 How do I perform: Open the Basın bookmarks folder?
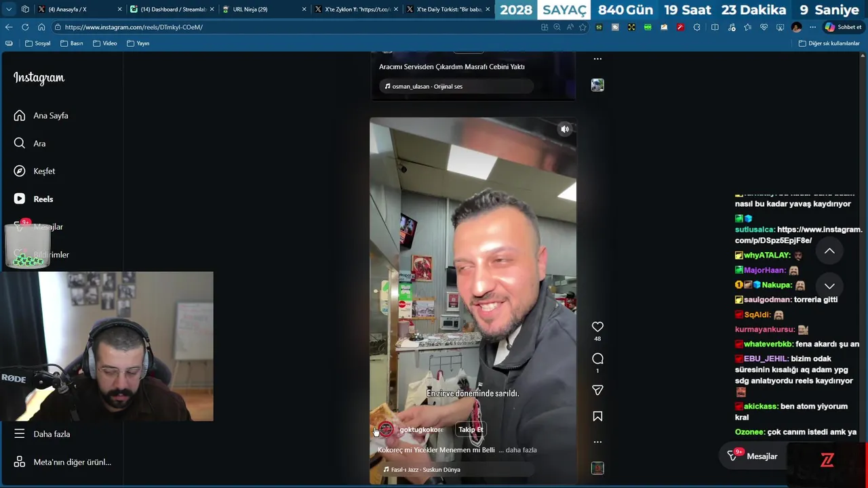click(71, 43)
